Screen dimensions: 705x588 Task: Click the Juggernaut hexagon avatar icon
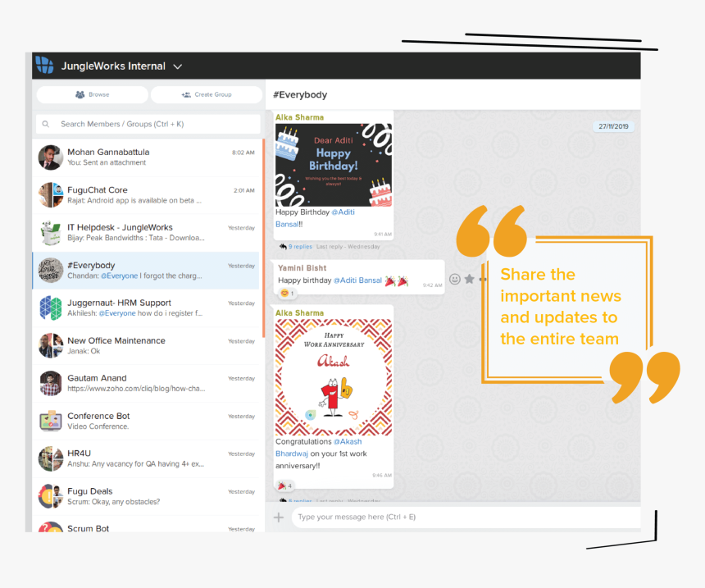pos(51,308)
